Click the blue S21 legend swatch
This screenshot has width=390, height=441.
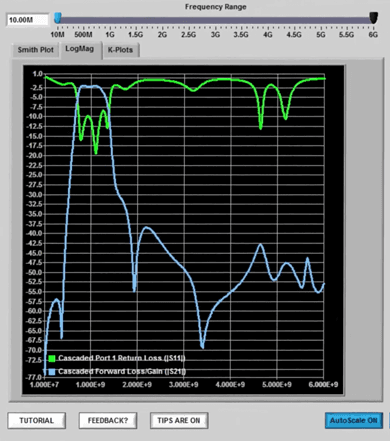(52, 372)
